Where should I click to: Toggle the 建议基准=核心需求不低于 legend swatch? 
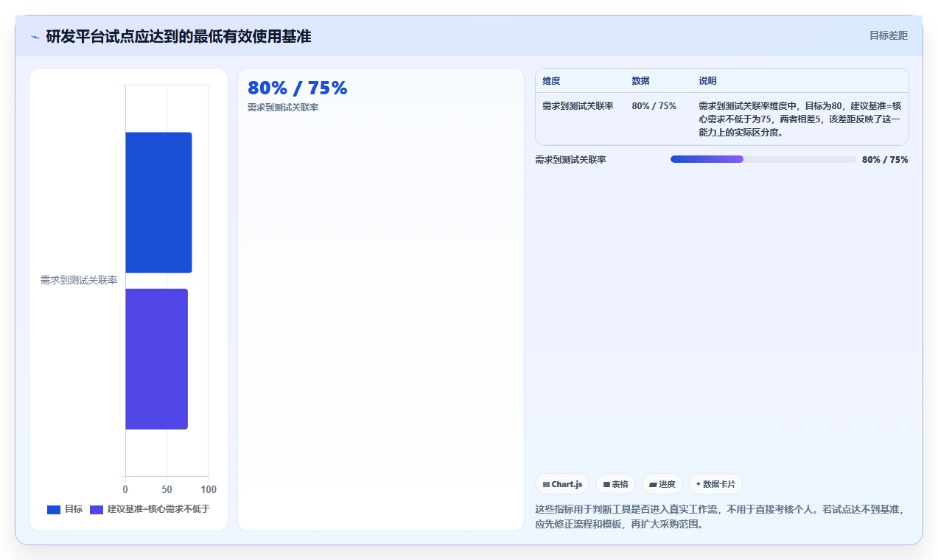tap(97, 509)
